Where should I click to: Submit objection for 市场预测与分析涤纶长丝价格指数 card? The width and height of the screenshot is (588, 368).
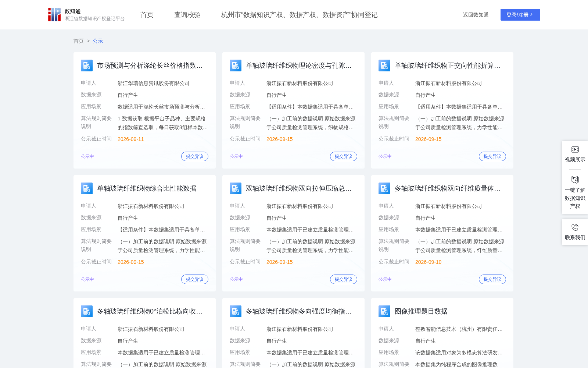point(195,156)
